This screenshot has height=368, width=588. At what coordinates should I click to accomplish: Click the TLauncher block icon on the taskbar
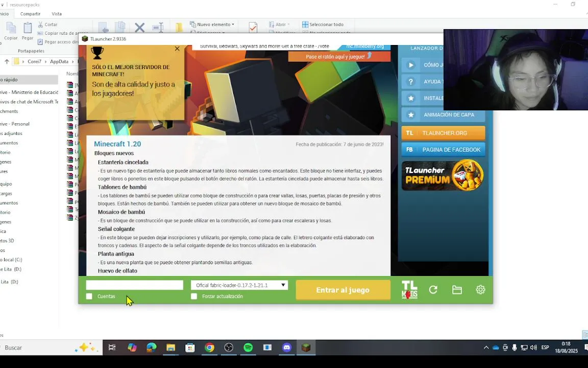pyautogui.click(x=306, y=348)
